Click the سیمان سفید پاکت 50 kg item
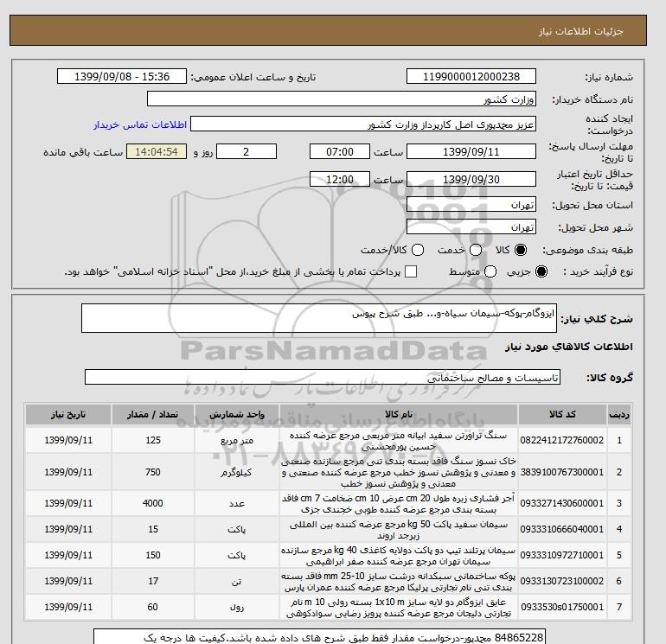666x644 pixels. [399, 529]
